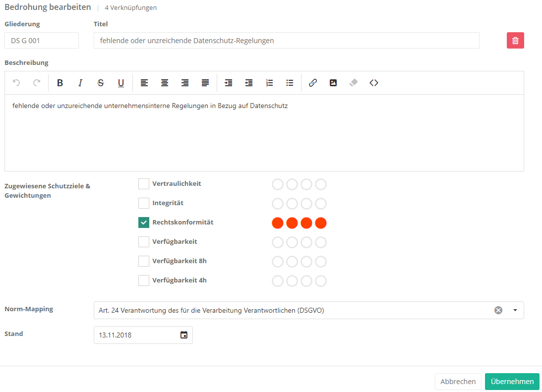542x392 pixels.
Task: Create a bulleted list
Action: pos(290,83)
